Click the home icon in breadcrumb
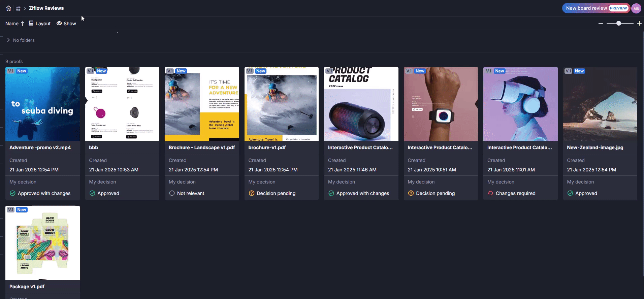Screen dimensions: 644x299 [x=9, y=8]
